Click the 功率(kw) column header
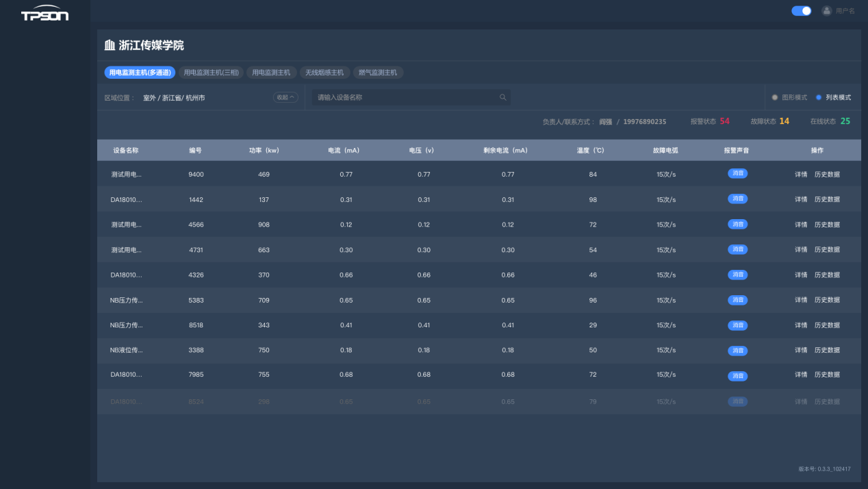Image resolution: width=868 pixels, height=489 pixels. point(264,151)
